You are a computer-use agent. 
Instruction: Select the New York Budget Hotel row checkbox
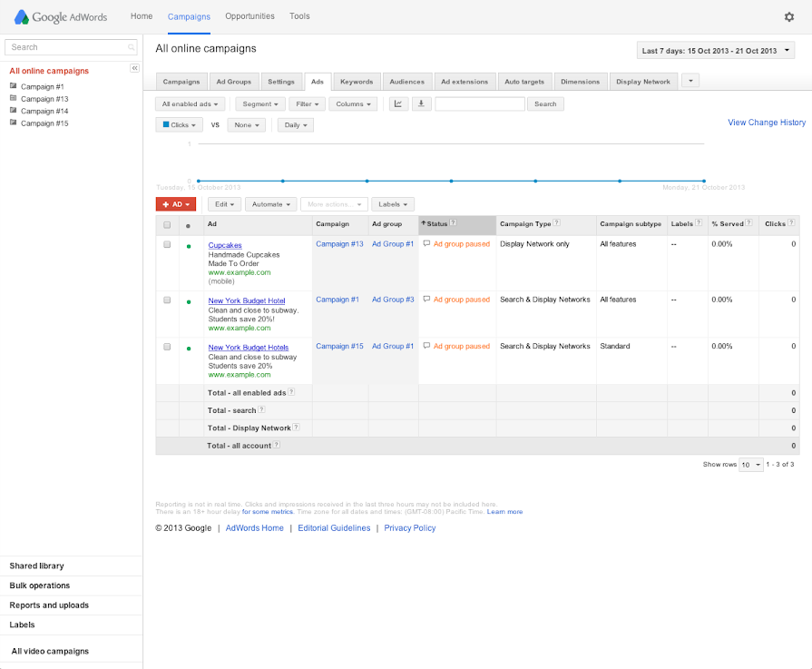(167, 300)
